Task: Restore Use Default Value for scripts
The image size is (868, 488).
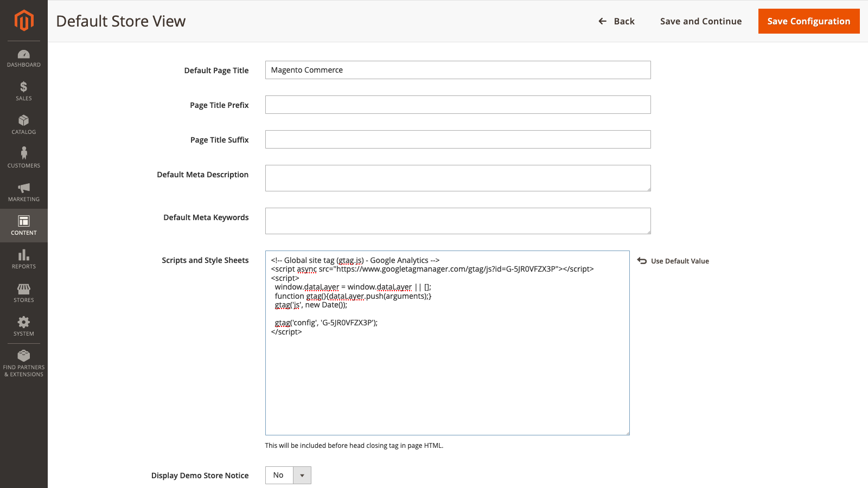Action: 673,261
